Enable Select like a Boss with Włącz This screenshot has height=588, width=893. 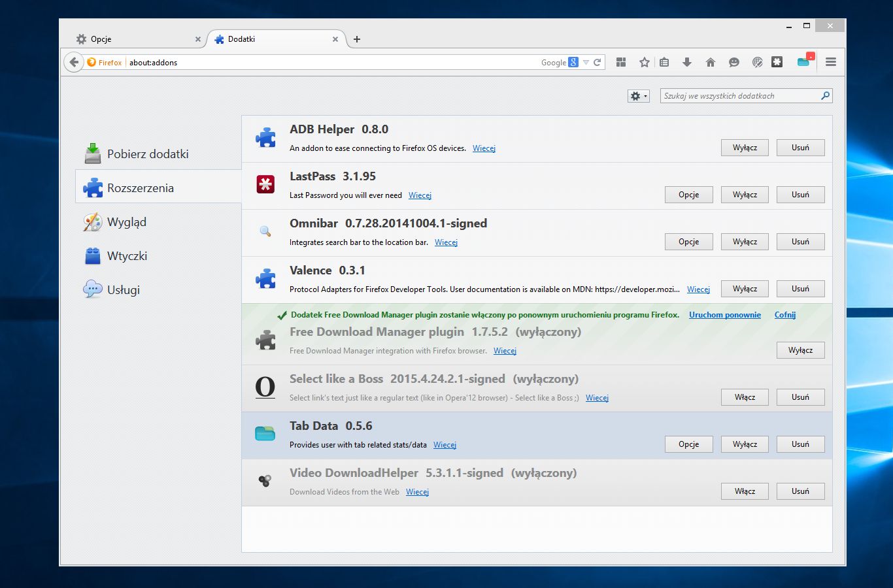tap(745, 397)
